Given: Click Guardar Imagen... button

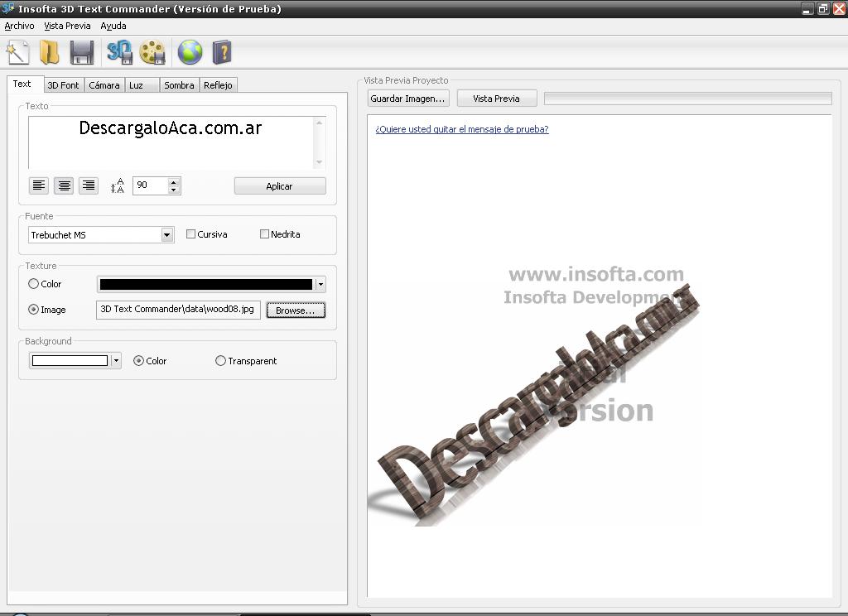Looking at the screenshot, I should pos(407,99).
